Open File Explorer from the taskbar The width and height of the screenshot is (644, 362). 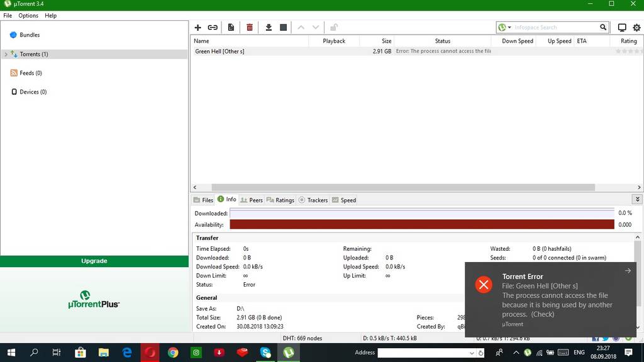pos(104,353)
